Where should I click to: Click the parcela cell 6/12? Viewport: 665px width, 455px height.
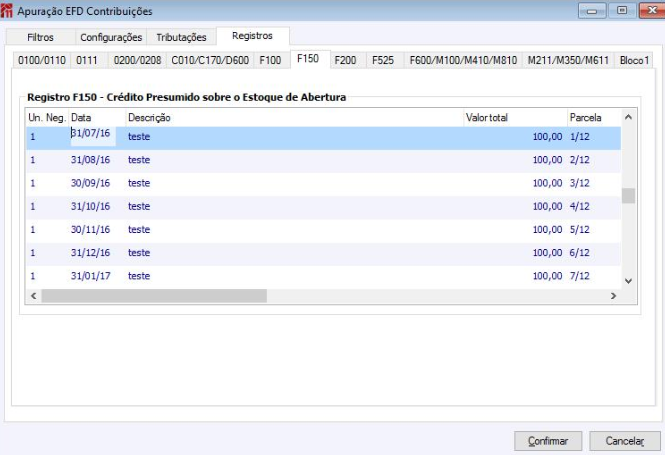click(x=580, y=253)
